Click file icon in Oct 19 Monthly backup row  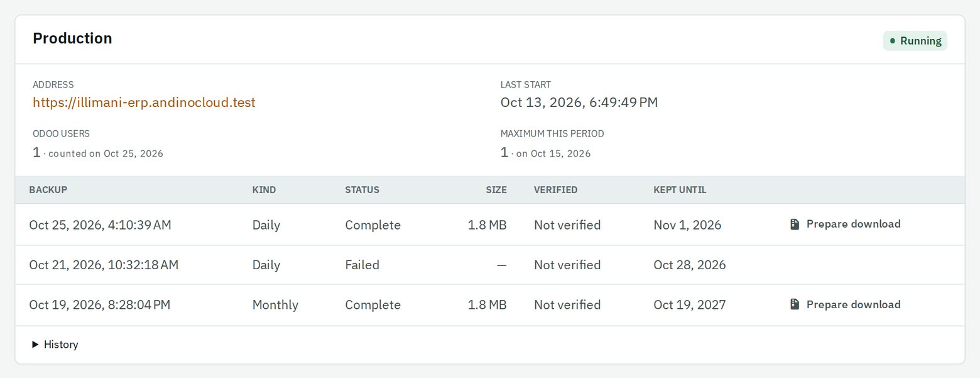click(795, 304)
